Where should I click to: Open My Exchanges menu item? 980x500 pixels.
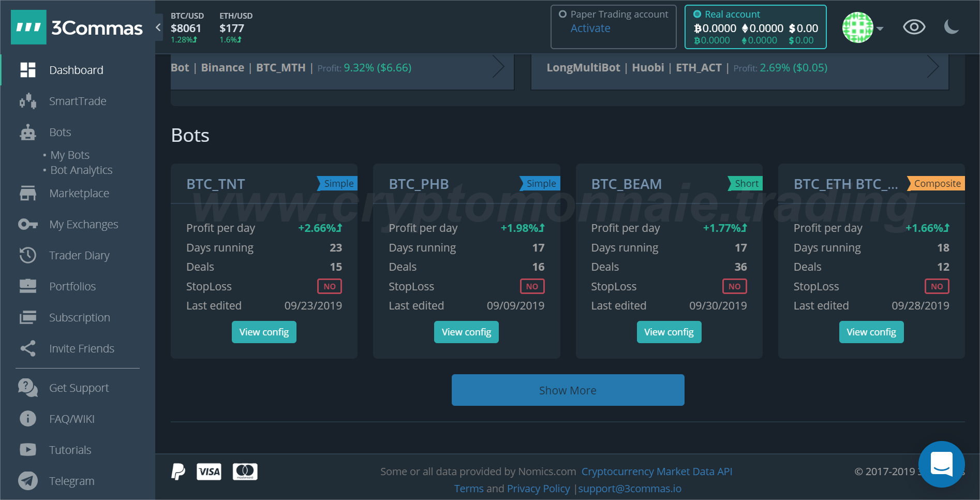84,224
